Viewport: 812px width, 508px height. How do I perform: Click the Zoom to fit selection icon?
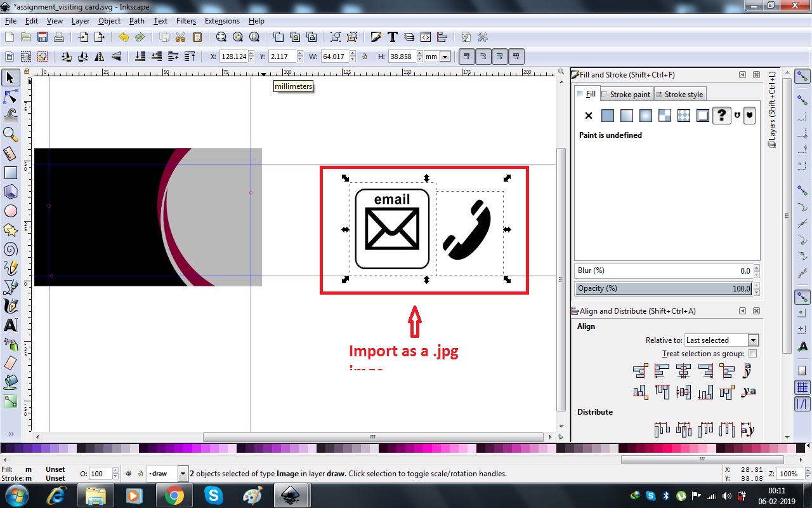(221, 37)
